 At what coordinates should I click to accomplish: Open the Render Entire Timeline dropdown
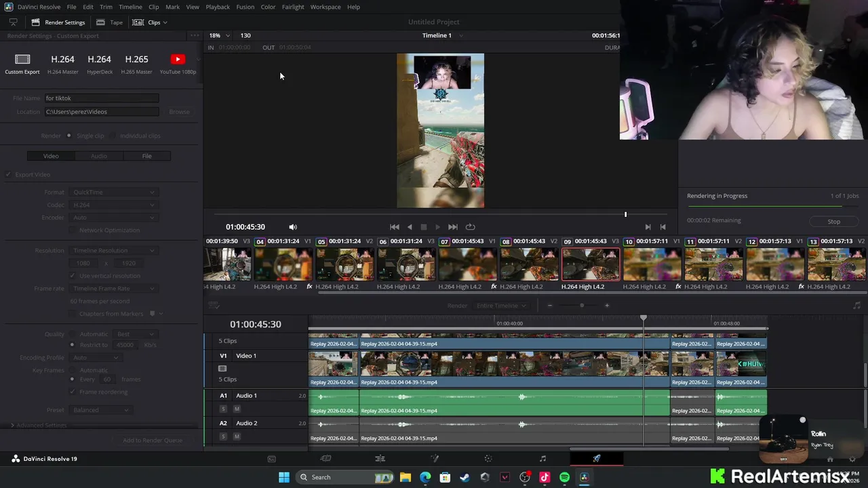click(x=501, y=306)
